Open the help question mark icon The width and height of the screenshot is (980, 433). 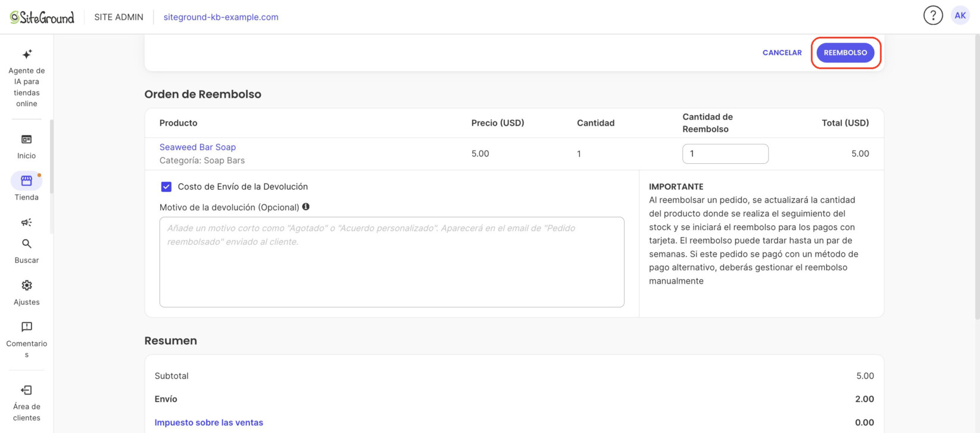[x=933, y=15]
